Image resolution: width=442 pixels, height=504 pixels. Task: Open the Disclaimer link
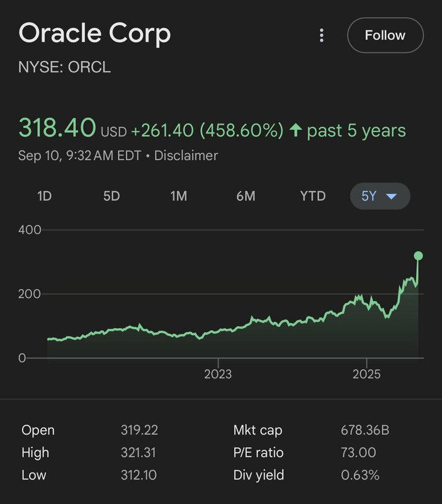[x=186, y=156]
